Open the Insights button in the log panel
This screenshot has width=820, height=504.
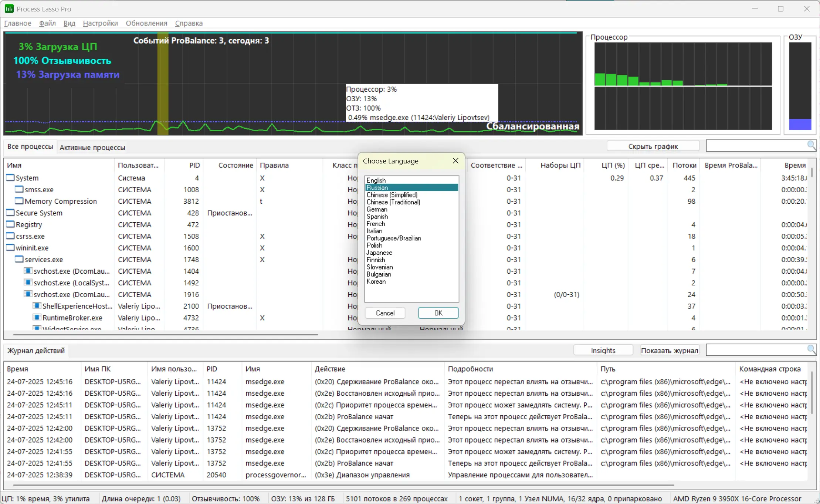[603, 350]
